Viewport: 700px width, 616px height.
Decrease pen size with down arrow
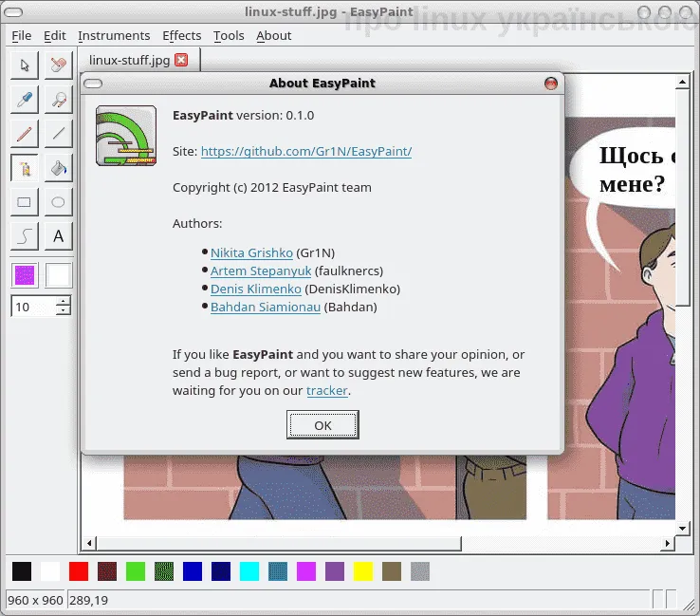click(x=64, y=311)
